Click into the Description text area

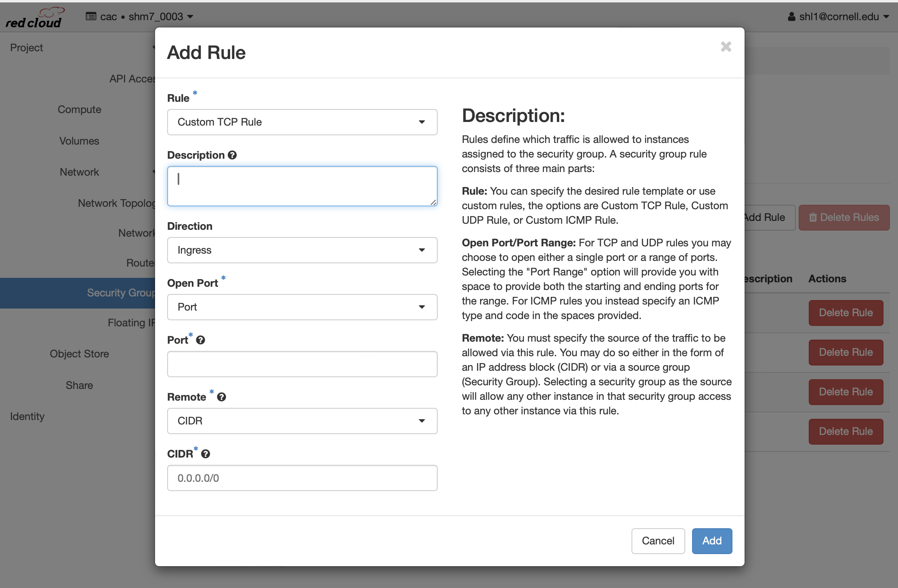coord(302,186)
